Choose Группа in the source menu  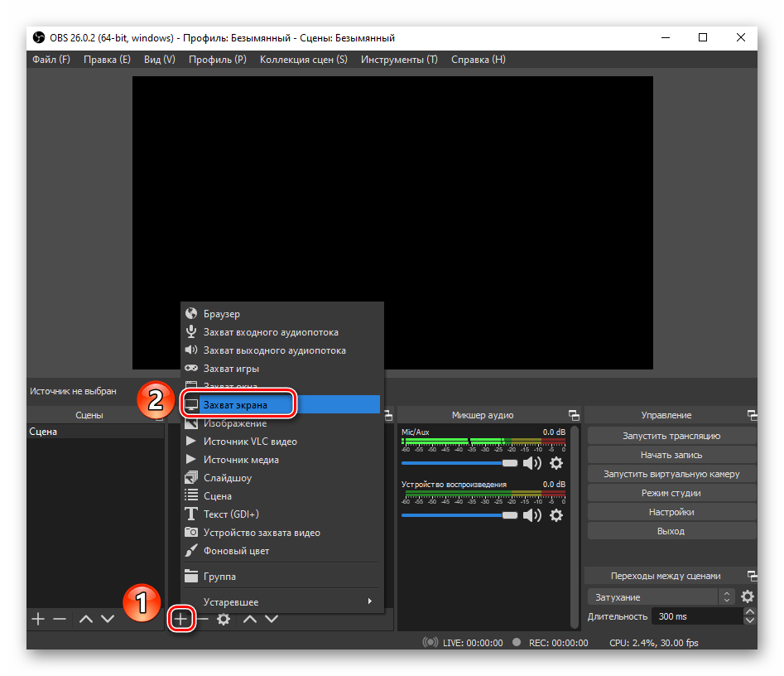click(x=282, y=577)
